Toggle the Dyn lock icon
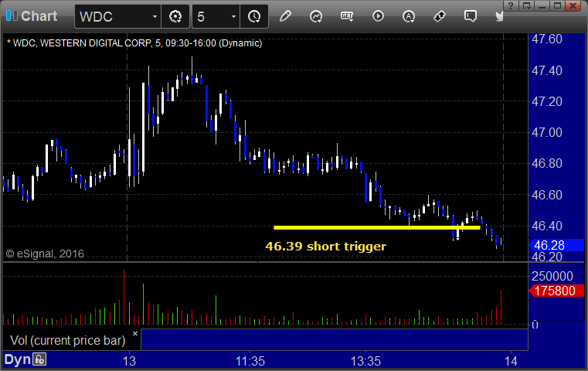The width and height of the screenshot is (588, 371). coord(39,359)
